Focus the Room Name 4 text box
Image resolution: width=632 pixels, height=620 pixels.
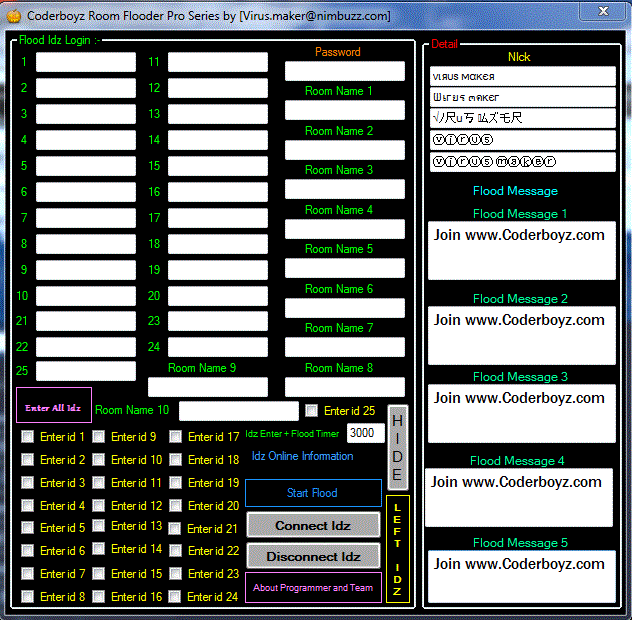pyautogui.click(x=345, y=229)
